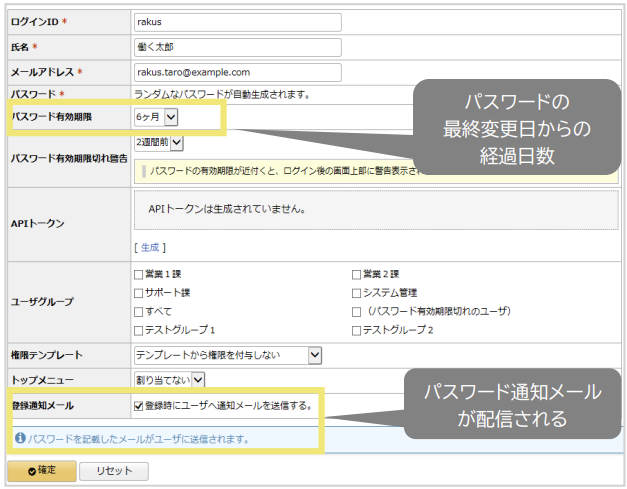The image size is (627, 489).
Task: Click the 生成 link for API token
Action: coord(149,247)
